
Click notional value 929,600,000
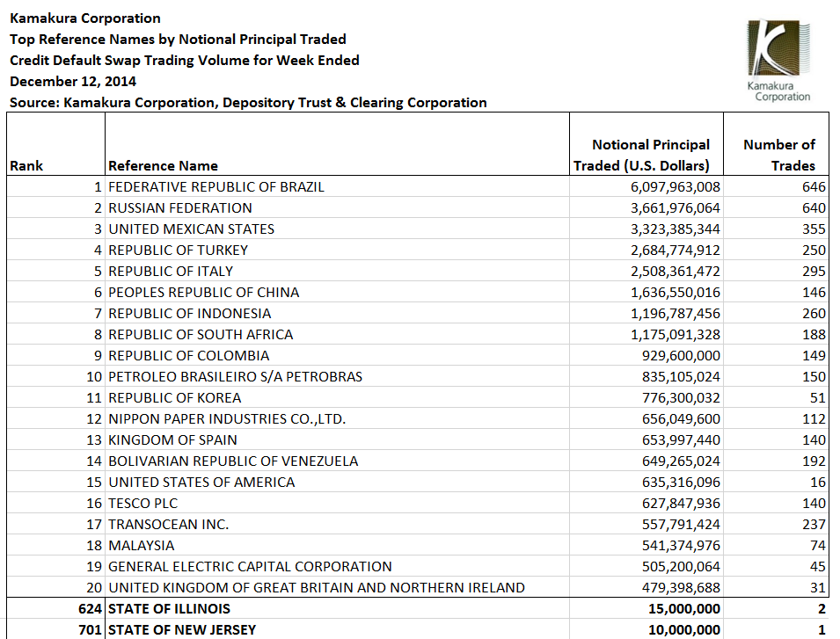682,356
